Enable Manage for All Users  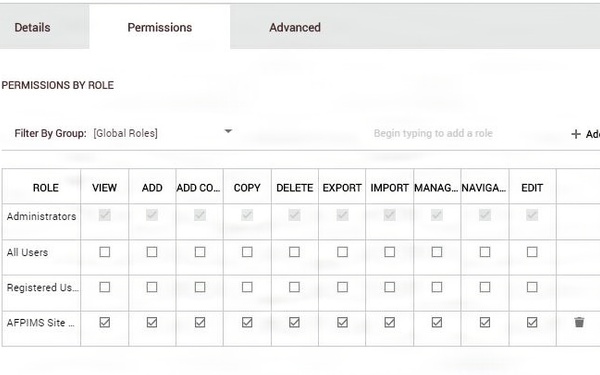coord(437,252)
